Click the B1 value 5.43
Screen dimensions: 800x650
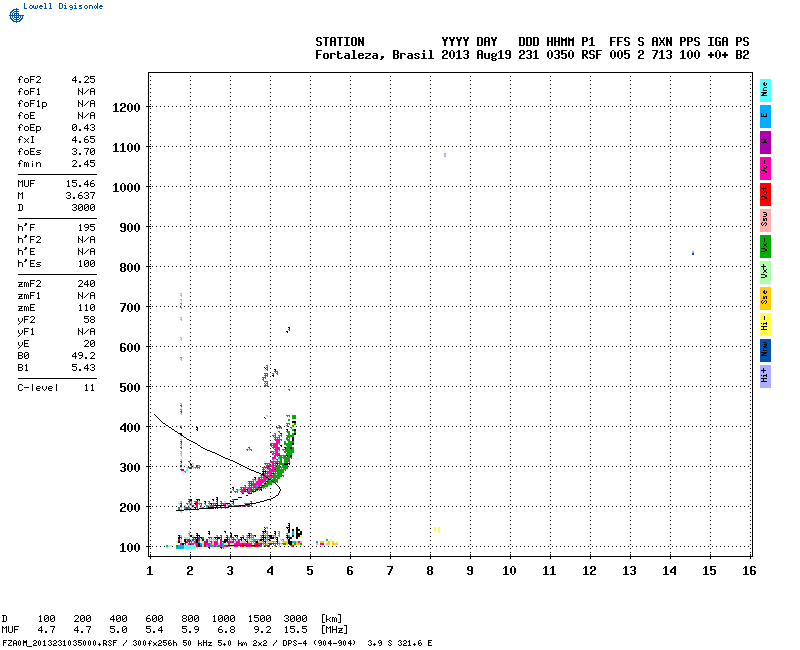(x=83, y=368)
